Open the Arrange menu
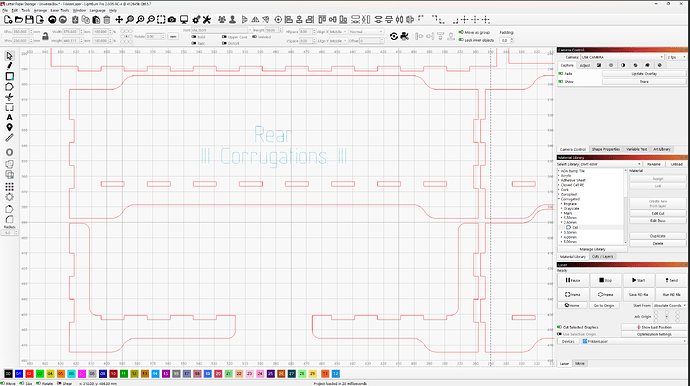This screenshot has height=386, width=690. click(40, 10)
